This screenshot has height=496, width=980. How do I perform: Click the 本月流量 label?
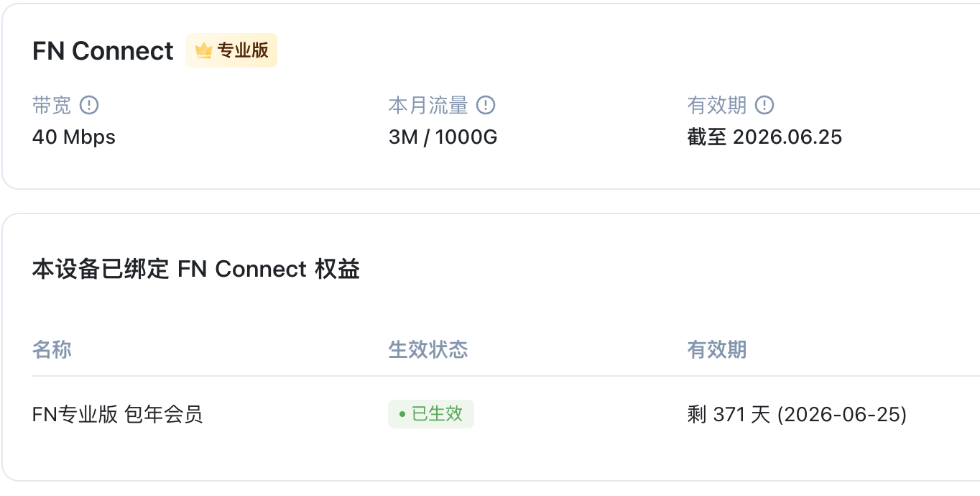tap(428, 106)
